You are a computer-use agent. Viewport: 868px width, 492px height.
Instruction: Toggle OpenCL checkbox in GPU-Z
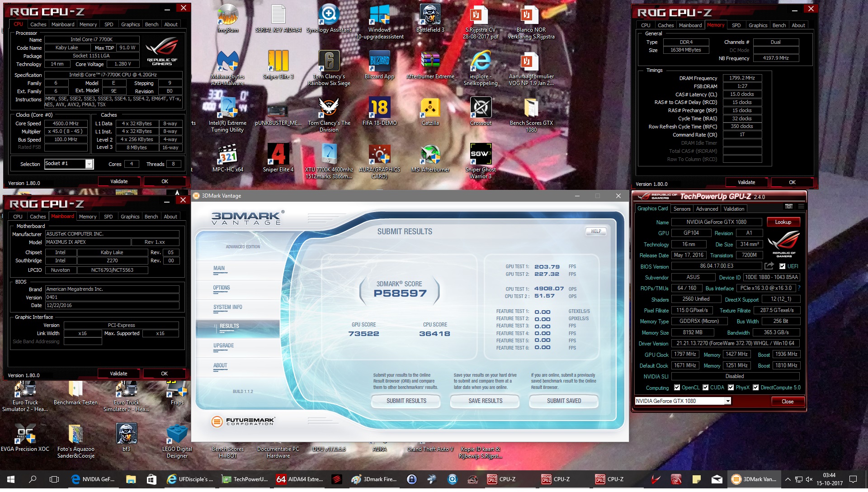click(677, 388)
